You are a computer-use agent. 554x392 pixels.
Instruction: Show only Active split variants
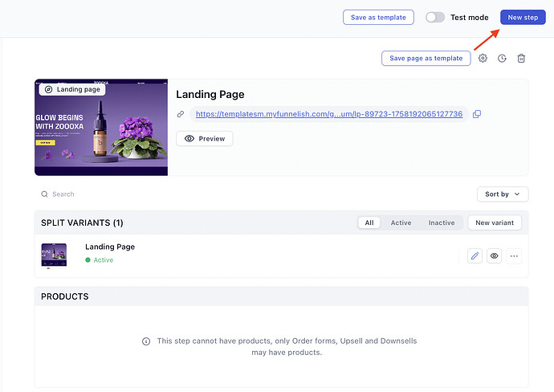coord(400,223)
